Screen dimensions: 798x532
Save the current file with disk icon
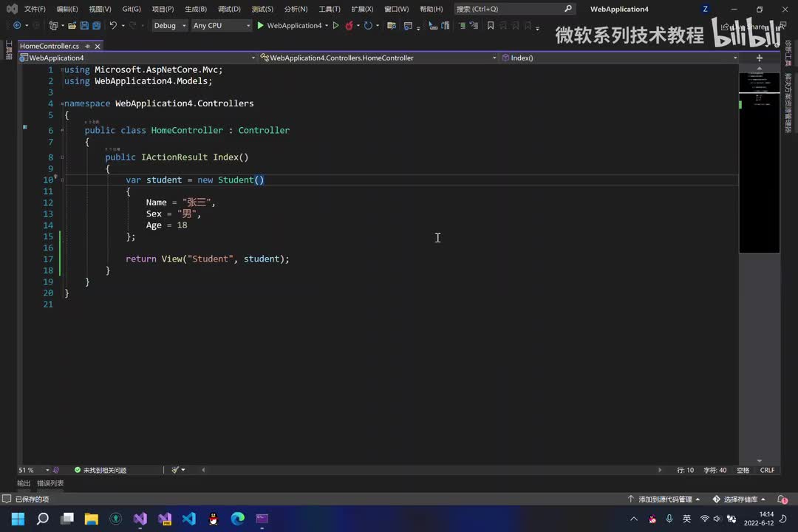[x=84, y=25]
